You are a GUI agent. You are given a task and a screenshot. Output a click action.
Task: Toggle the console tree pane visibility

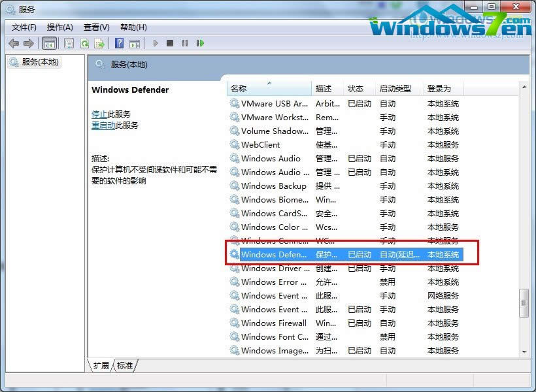click(x=50, y=43)
